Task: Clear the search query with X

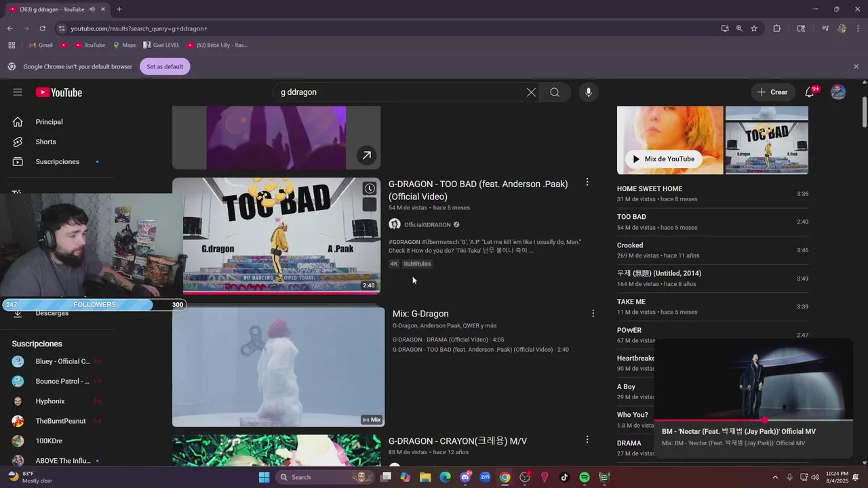Action: pyautogui.click(x=531, y=92)
